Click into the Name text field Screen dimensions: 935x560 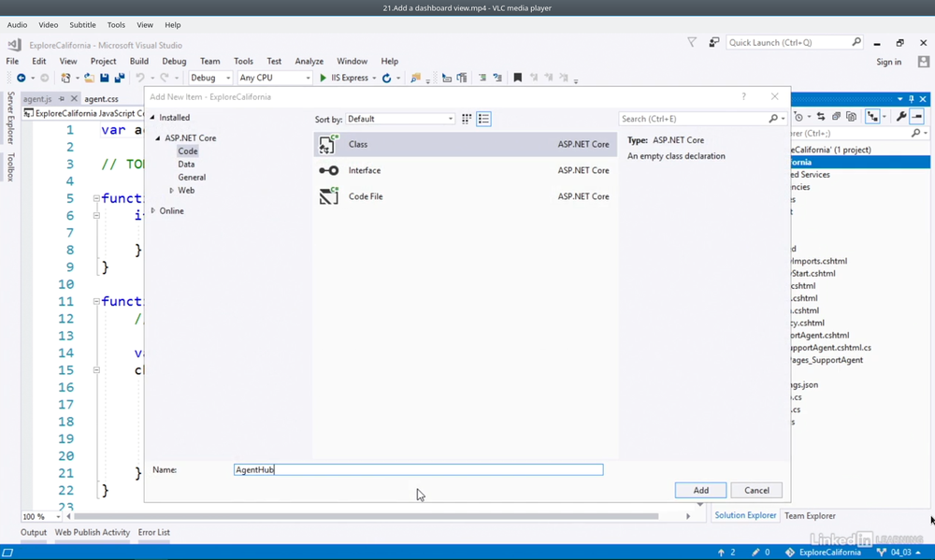(418, 470)
